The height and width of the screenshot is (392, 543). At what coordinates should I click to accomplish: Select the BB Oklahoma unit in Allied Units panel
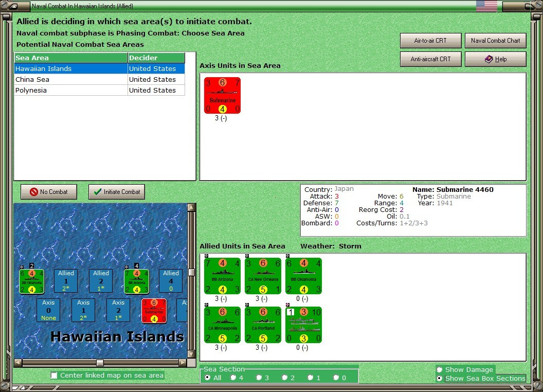304,276
